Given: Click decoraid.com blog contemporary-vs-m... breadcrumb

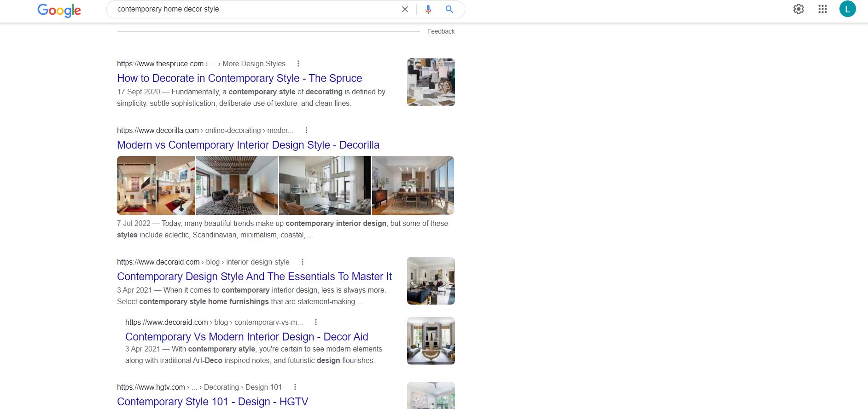Looking at the screenshot, I should pyautogui.click(x=214, y=322).
